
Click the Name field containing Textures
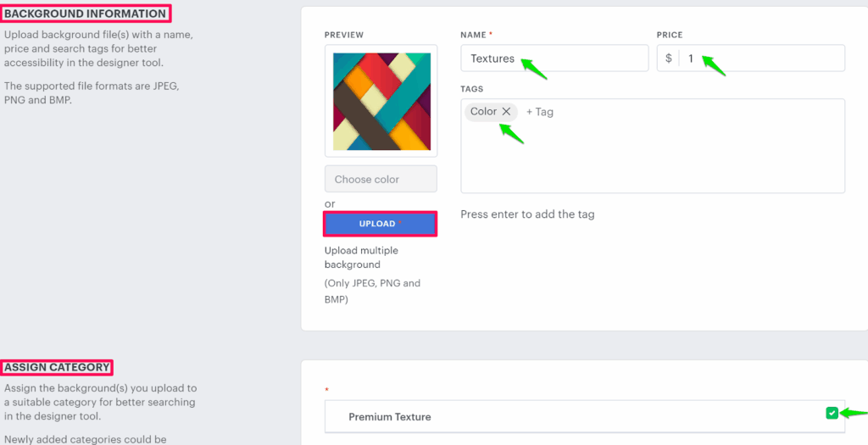click(554, 58)
